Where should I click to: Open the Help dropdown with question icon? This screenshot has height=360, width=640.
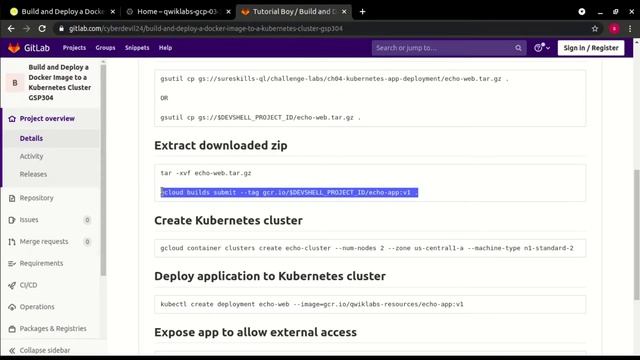point(542,48)
